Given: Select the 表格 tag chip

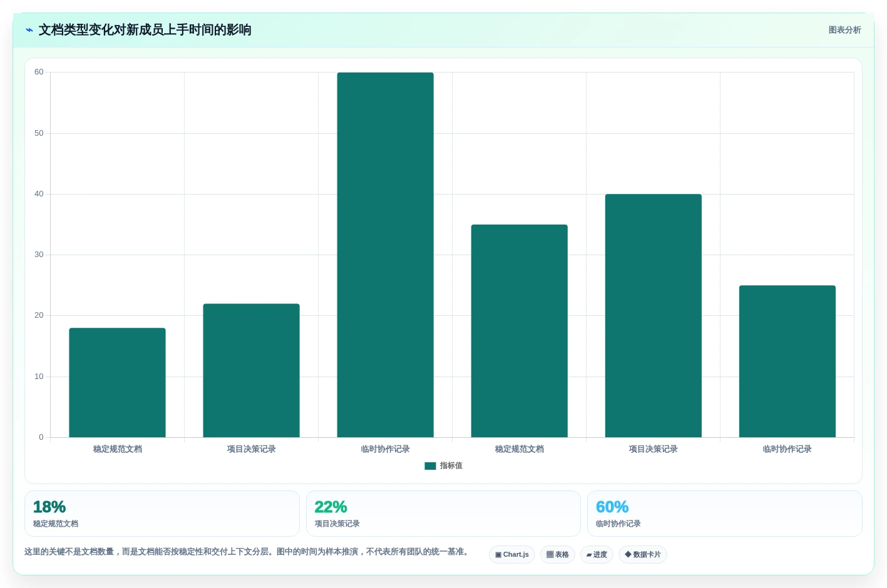Looking at the screenshot, I should [x=558, y=555].
